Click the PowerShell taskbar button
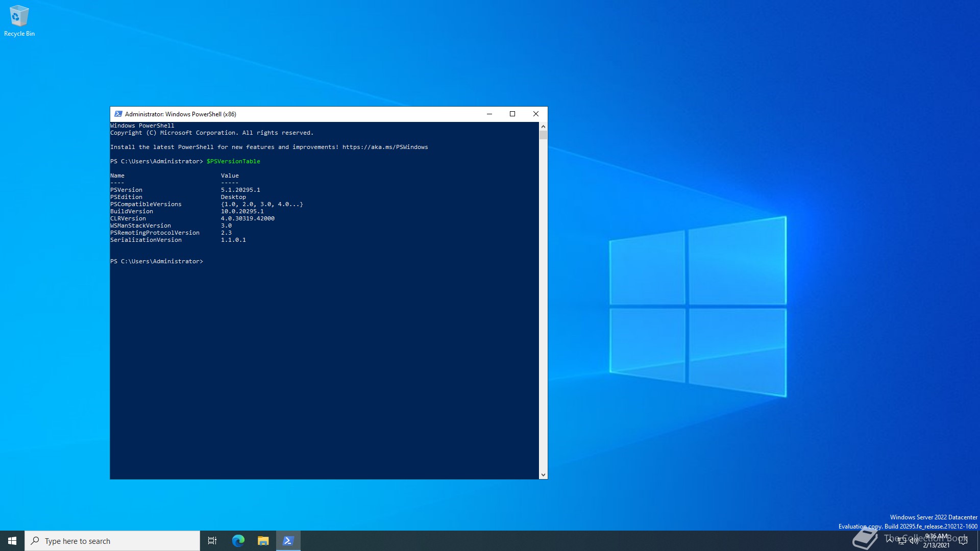 pos(288,541)
